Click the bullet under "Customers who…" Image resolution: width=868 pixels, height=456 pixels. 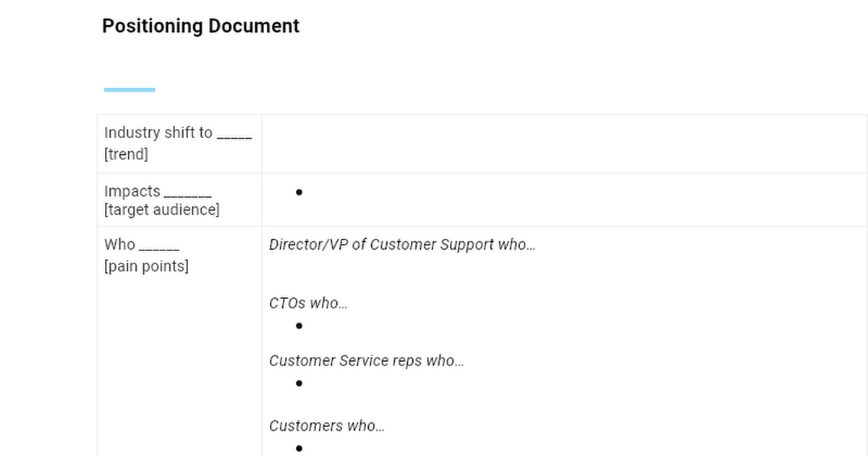[299, 448]
